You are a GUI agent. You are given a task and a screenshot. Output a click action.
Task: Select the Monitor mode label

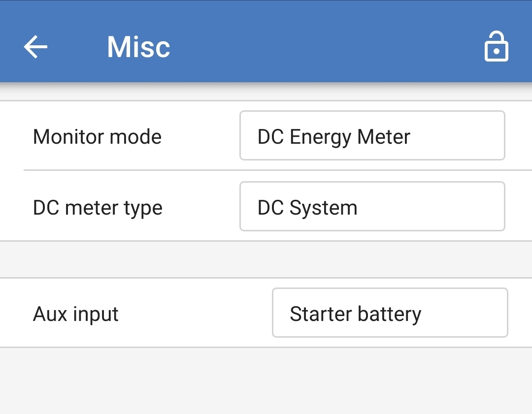[97, 136]
